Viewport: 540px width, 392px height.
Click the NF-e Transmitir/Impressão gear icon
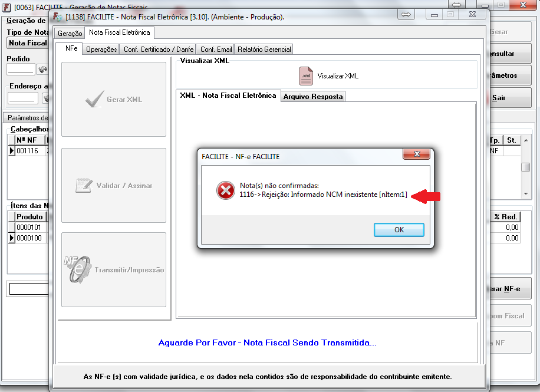tap(77, 270)
